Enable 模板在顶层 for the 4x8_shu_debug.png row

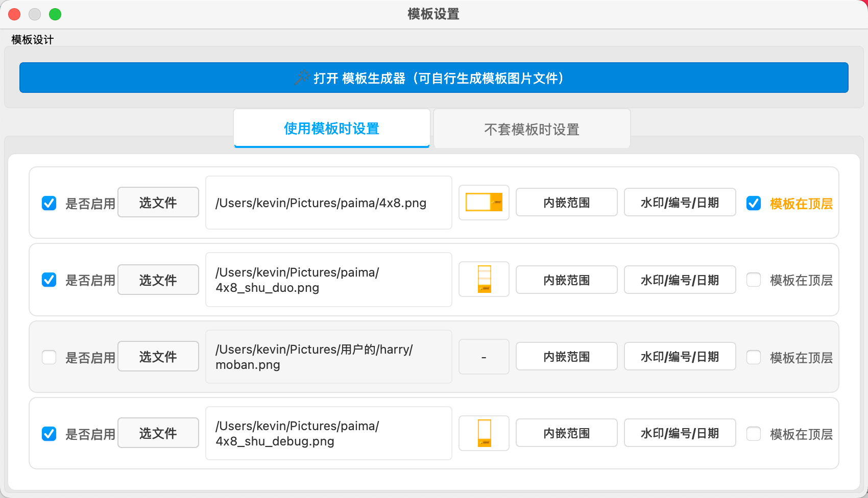754,433
